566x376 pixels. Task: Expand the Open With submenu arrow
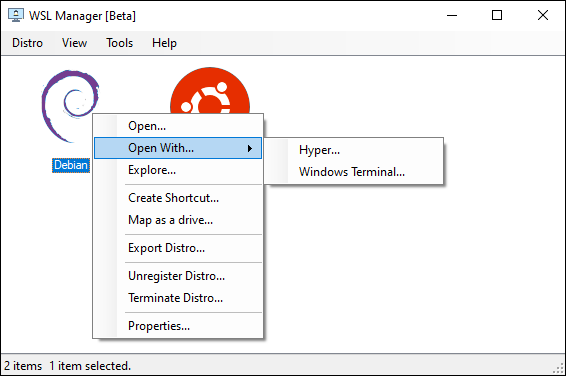250,148
